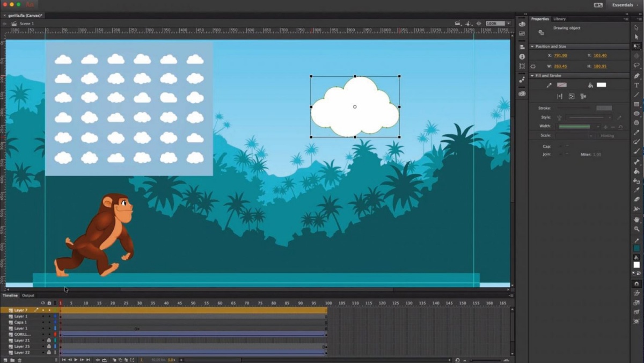The image size is (644, 363).
Task: Unlock Layer 21 via its padlock
Action: tap(49, 340)
